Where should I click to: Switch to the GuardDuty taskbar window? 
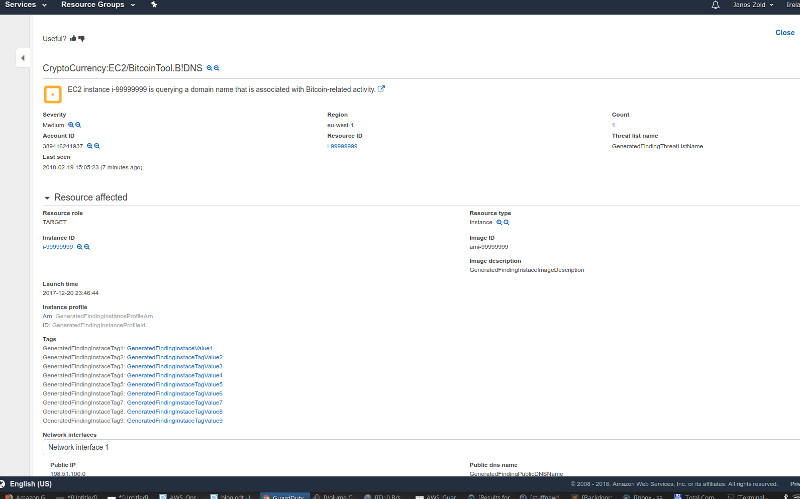[284, 496]
